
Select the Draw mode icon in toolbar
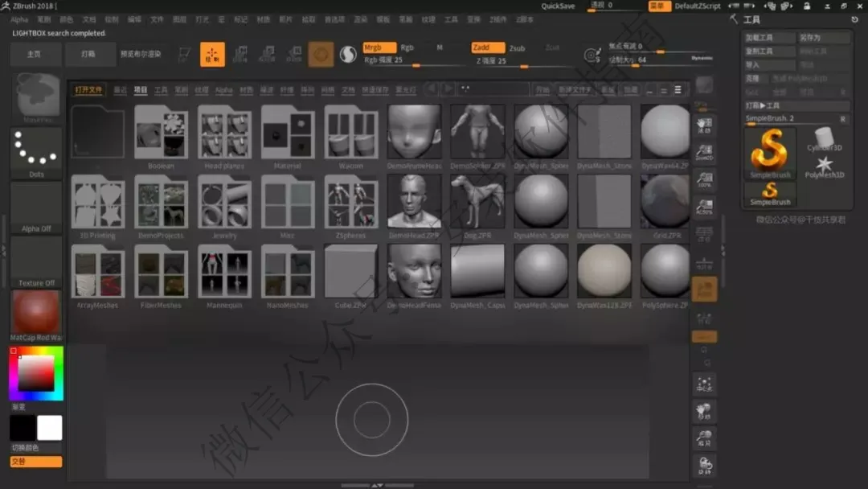pyautogui.click(x=212, y=54)
